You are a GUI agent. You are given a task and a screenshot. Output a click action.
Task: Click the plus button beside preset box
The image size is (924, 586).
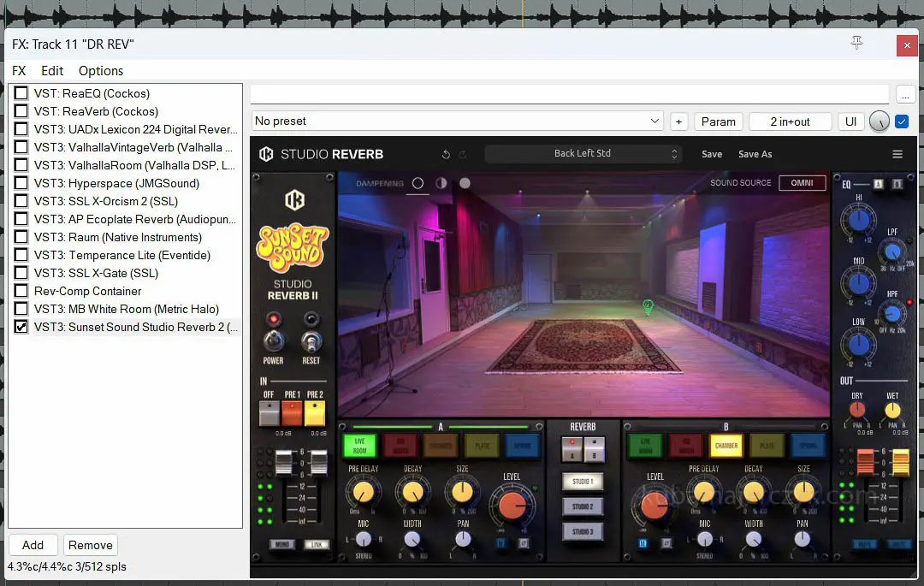(678, 121)
